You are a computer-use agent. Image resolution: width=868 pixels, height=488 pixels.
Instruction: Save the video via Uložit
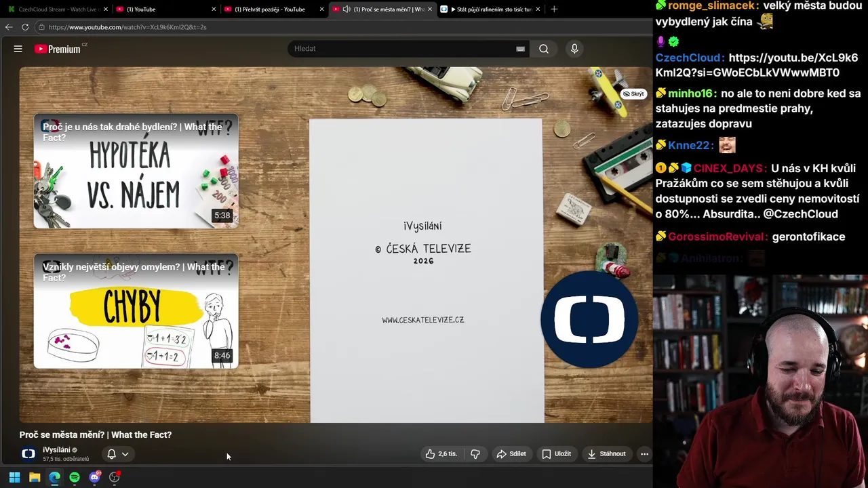557,454
